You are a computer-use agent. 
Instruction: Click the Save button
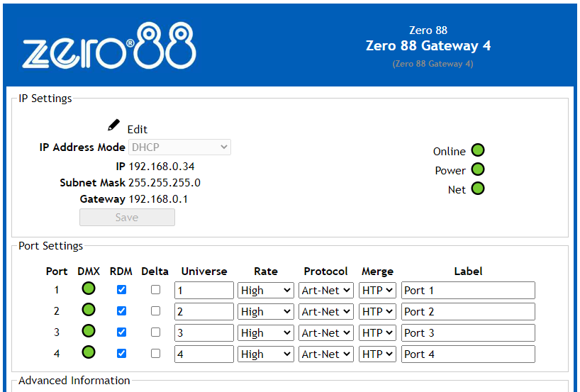click(x=127, y=217)
